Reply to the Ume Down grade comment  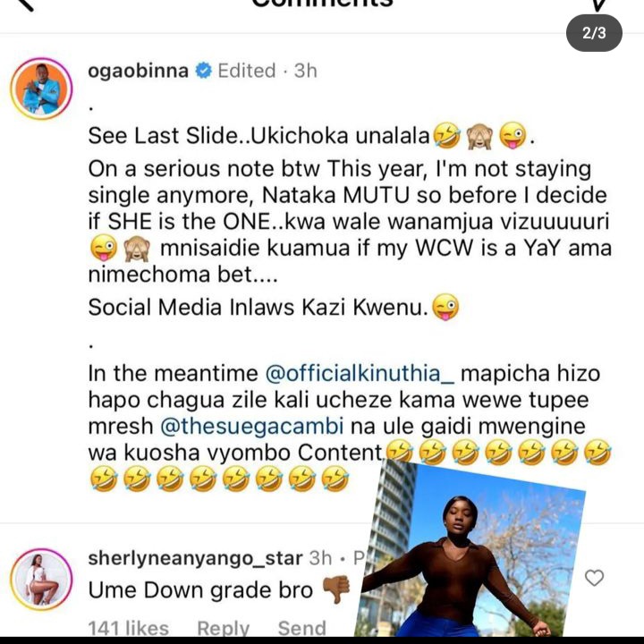[223, 629]
